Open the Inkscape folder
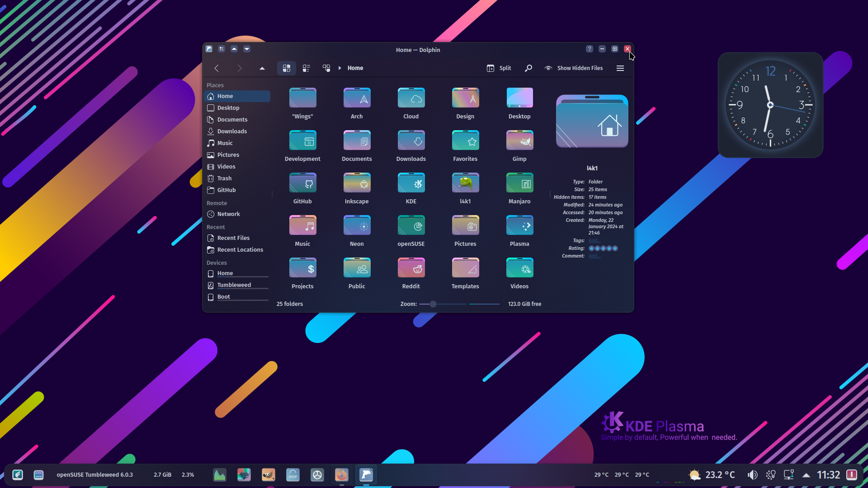 point(357,188)
